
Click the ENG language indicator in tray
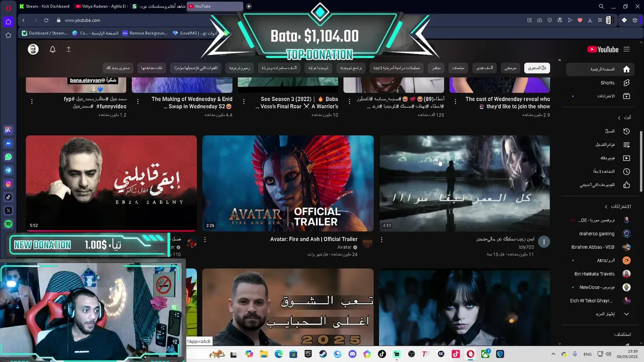pyautogui.click(x=588, y=354)
